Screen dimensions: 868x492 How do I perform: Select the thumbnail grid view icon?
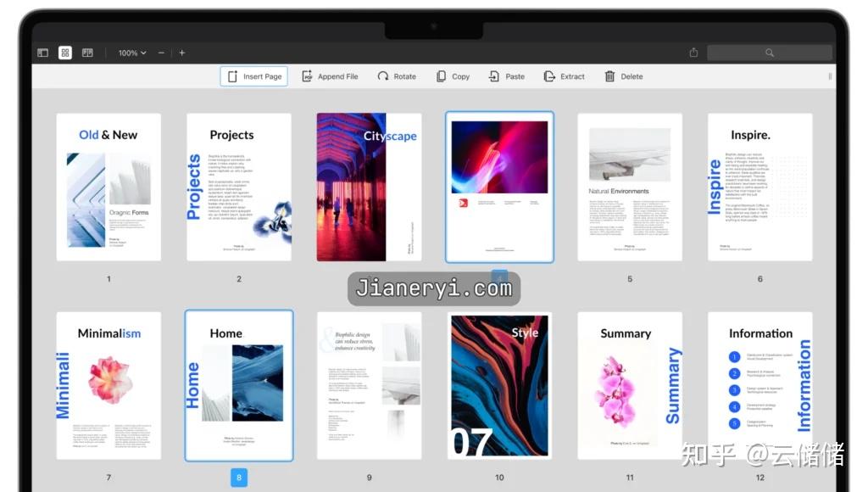pos(65,53)
